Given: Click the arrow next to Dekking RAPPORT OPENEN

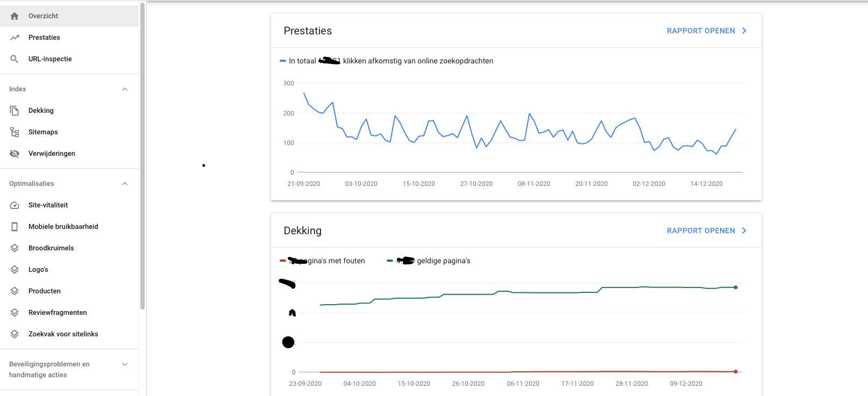Looking at the screenshot, I should click(x=744, y=231).
